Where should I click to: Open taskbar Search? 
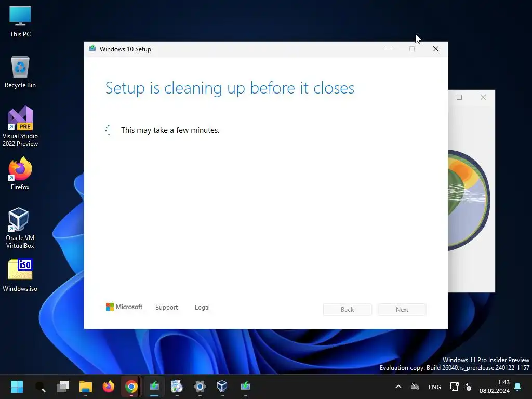click(40, 387)
